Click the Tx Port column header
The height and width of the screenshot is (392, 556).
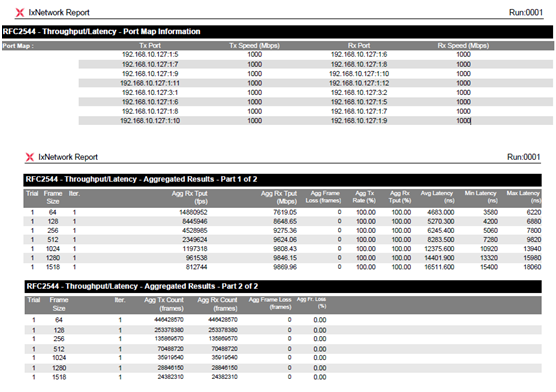pyautogui.click(x=150, y=45)
